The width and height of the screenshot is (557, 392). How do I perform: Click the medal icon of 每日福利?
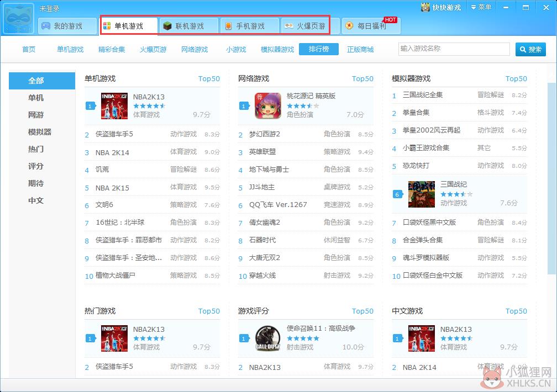coord(350,25)
